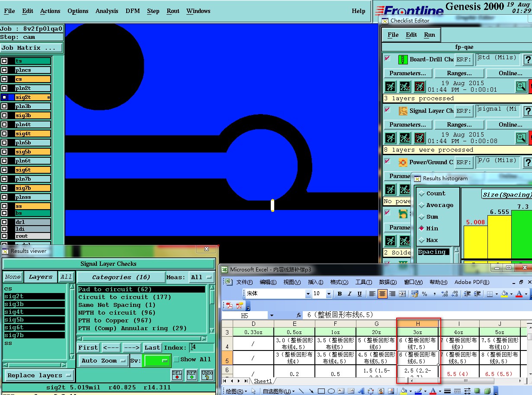
Task: Click the Signal Layer Checks icon
Action: pyautogui.click(x=403, y=111)
